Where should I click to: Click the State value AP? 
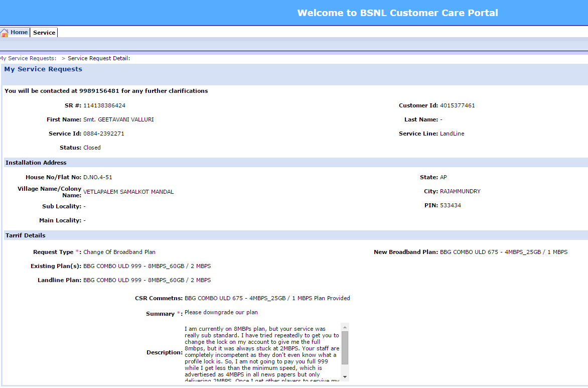pos(443,177)
